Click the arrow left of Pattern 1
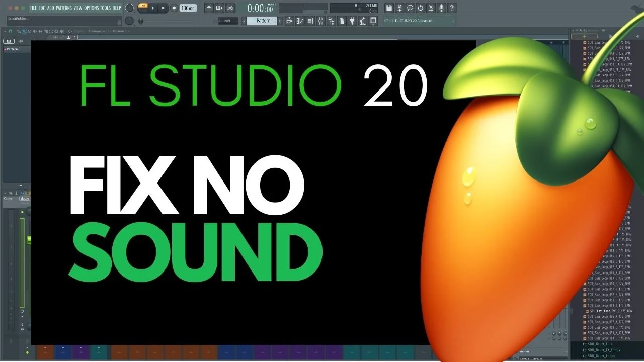The height and width of the screenshot is (362, 644). pos(244,21)
